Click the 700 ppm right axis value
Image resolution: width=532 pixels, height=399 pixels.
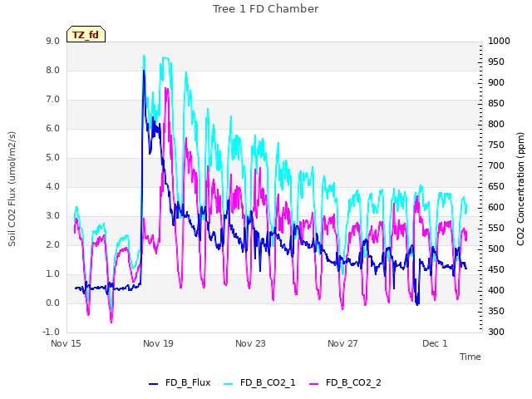[x=496, y=166]
